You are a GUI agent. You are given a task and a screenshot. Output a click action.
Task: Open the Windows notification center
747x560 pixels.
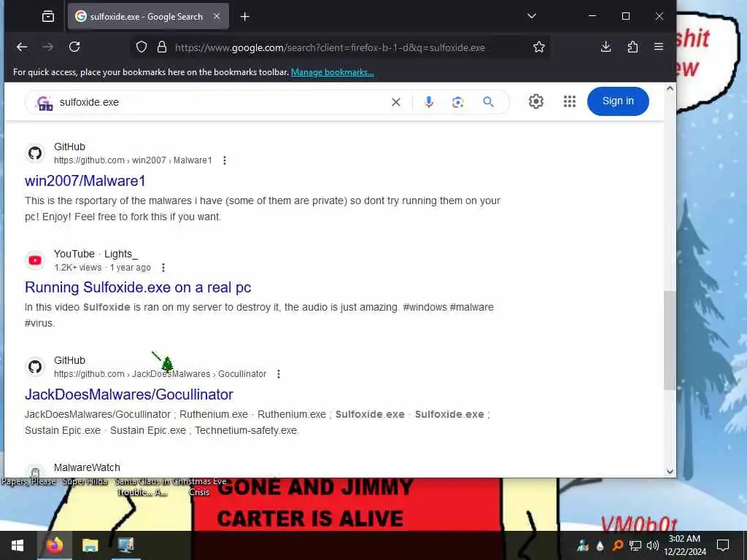tap(723, 545)
